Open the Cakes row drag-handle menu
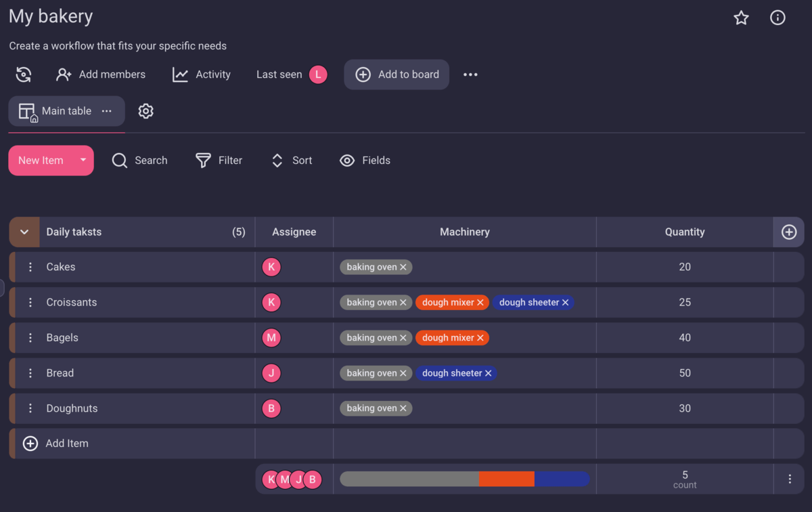Image resolution: width=812 pixels, height=512 pixels. click(x=30, y=267)
